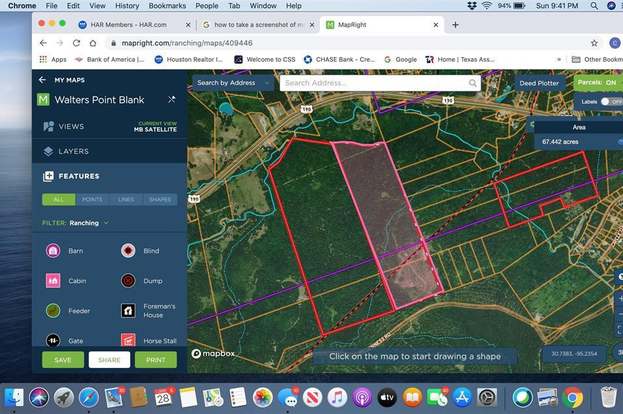Toggle the Labels switch
The width and height of the screenshot is (623, 414).
coord(611,102)
